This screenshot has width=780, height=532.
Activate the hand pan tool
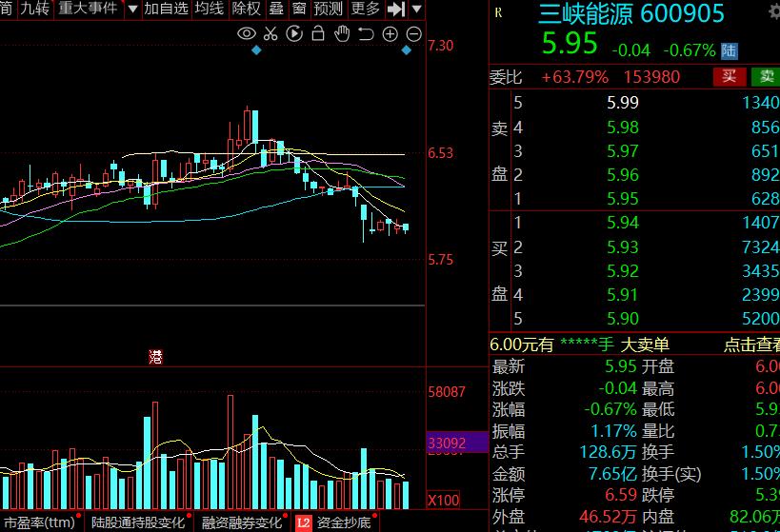point(342,33)
